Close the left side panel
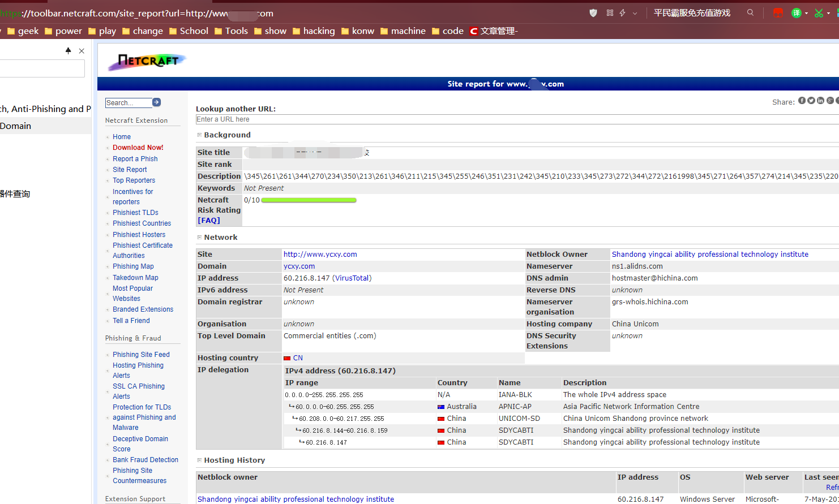839x504 pixels. pos(82,51)
